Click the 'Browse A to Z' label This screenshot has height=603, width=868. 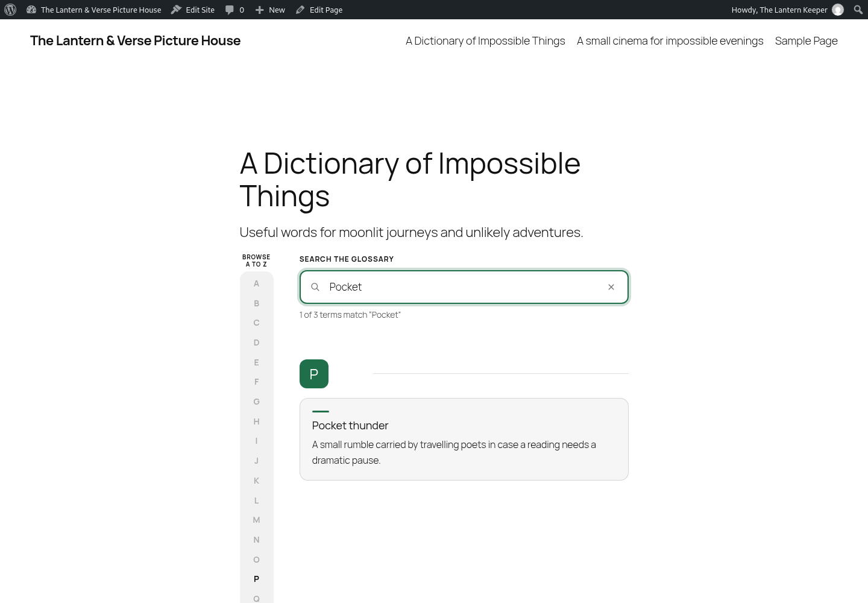pos(256,260)
